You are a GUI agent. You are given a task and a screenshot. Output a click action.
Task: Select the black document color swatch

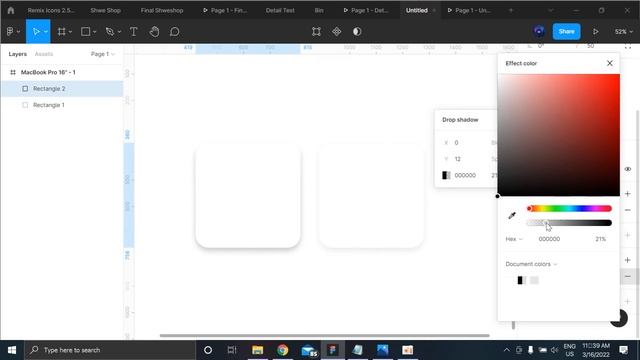522,280
